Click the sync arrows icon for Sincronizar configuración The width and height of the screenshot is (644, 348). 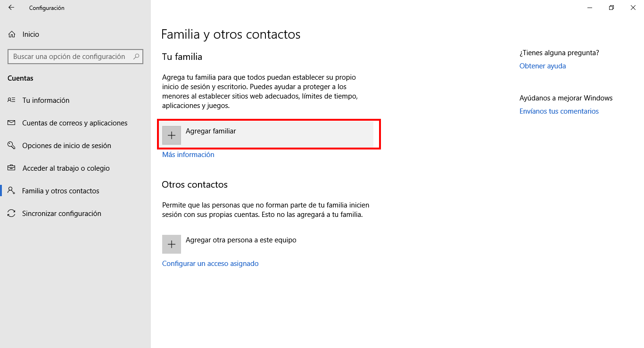point(12,214)
